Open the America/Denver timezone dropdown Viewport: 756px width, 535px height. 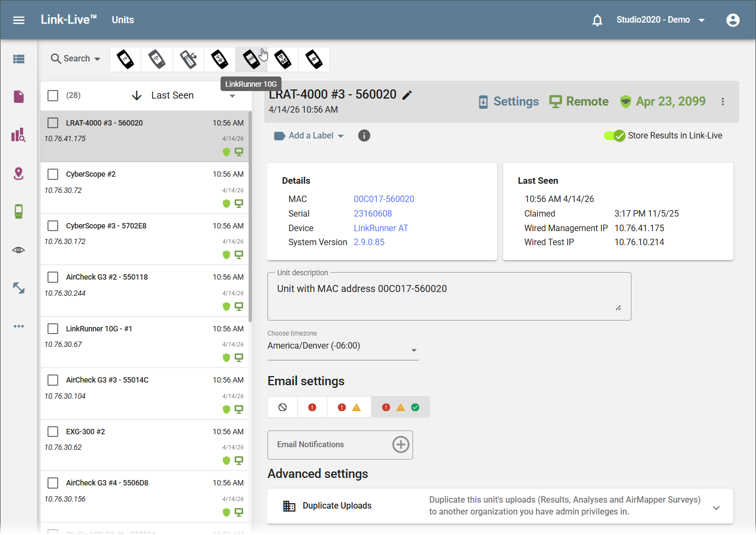[x=343, y=346]
